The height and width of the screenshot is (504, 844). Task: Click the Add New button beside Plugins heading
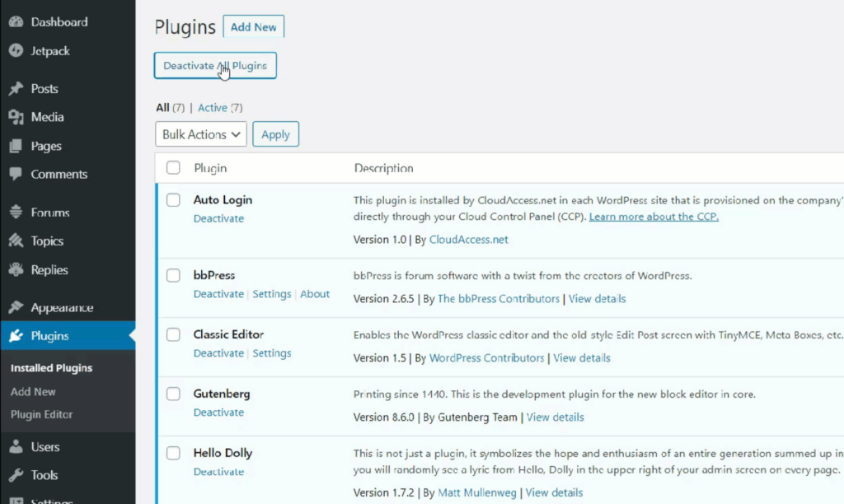(x=254, y=27)
